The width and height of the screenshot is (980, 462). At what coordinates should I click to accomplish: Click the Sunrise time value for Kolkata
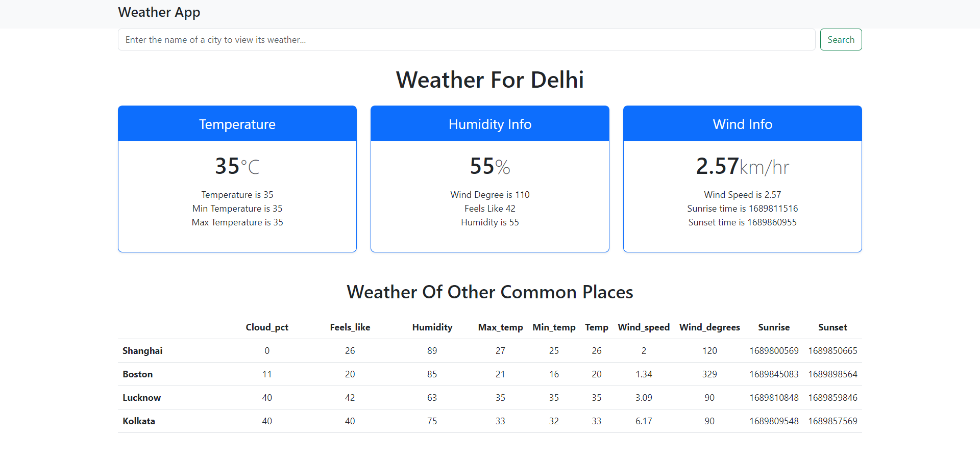tap(774, 421)
